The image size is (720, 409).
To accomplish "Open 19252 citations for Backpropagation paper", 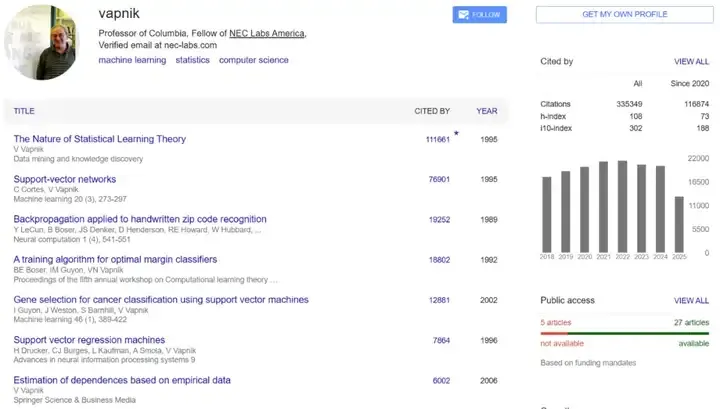I will [439, 219].
